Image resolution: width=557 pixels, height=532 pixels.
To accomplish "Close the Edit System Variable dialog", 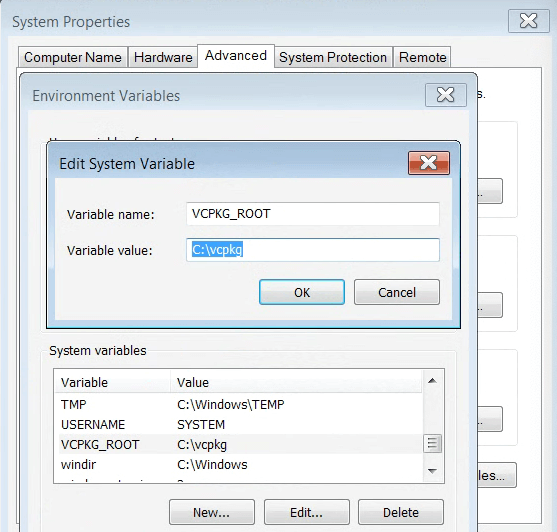I will pos(429,163).
